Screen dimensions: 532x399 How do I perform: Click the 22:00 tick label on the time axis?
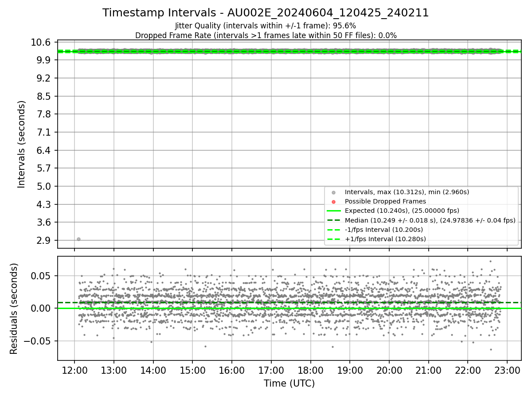pos(468,370)
